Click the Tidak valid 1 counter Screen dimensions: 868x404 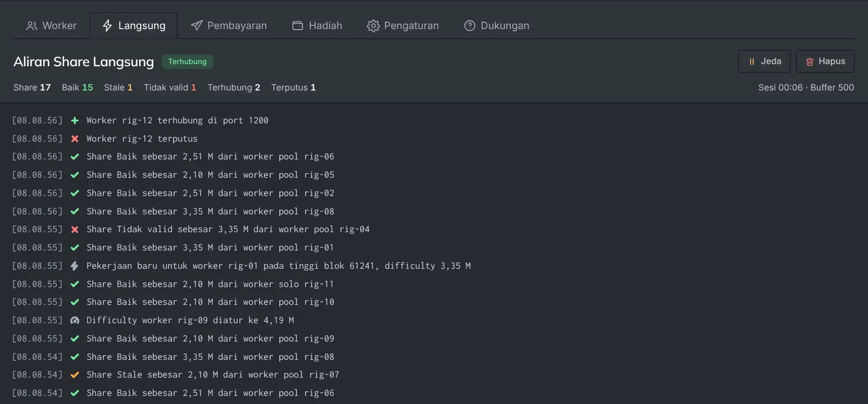click(170, 87)
